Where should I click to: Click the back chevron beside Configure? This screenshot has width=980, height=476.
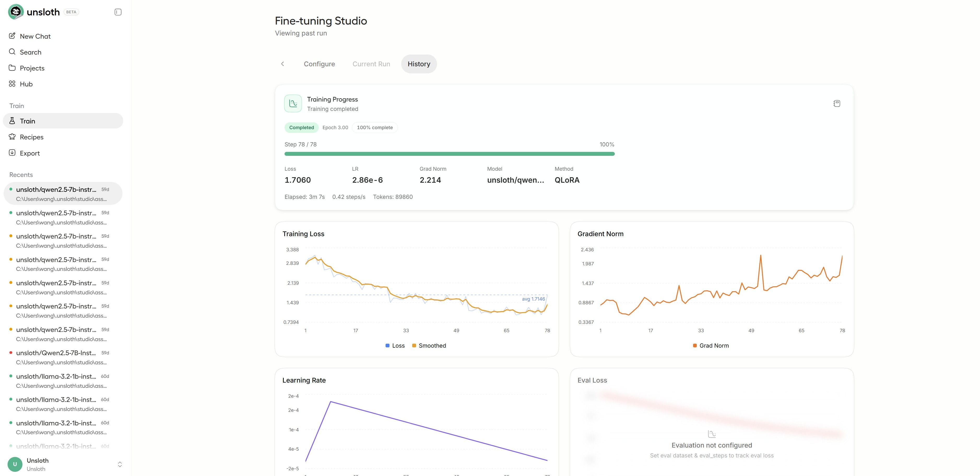click(x=283, y=64)
